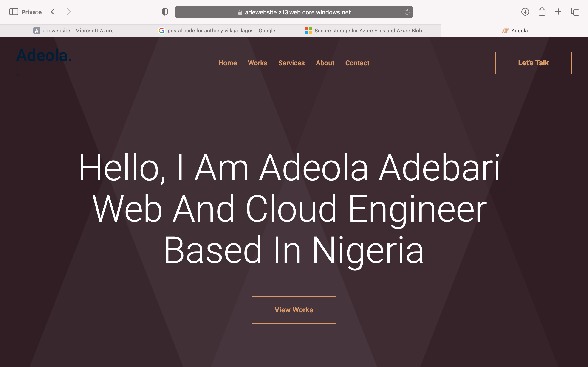Open the Share icon menu
Image resolution: width=588 pixels, height=367 pixels.
542,12
